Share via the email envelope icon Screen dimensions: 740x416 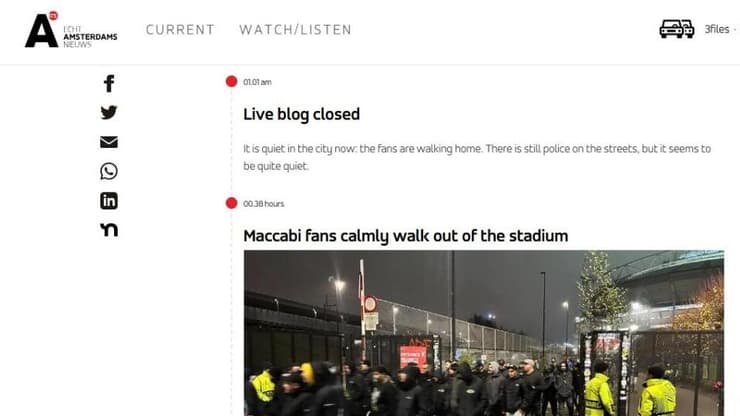click(109, 142)
